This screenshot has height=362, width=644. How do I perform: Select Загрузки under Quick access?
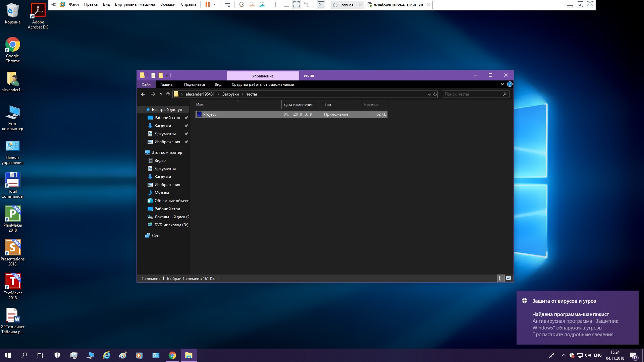(163, 126)
